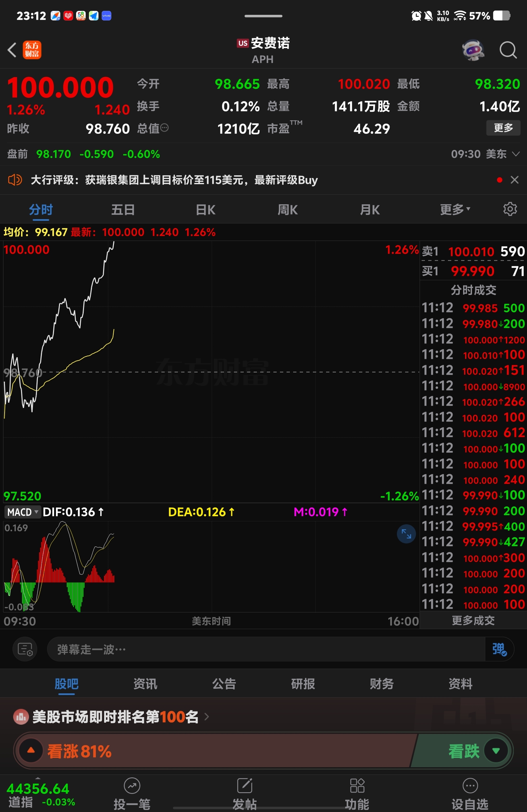The image size is (527, 812).
Task: Tap the 弹幕走一波 comment input
Action: (266, 649)
